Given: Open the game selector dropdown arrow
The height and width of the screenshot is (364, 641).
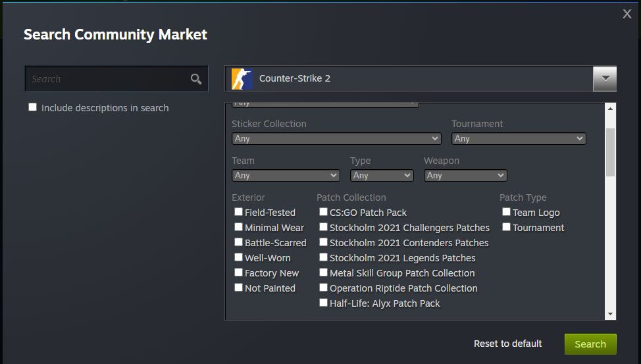Looking at the screenshot, I should coord(605,78).
